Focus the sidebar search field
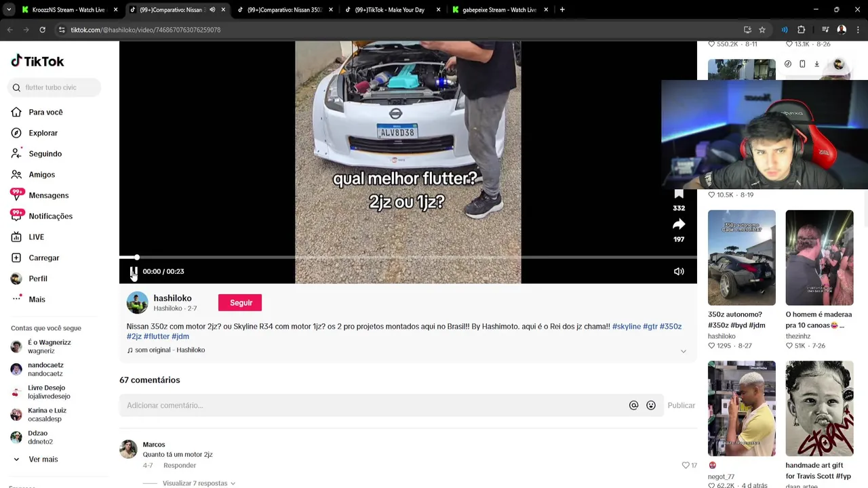 pos(56,87)
